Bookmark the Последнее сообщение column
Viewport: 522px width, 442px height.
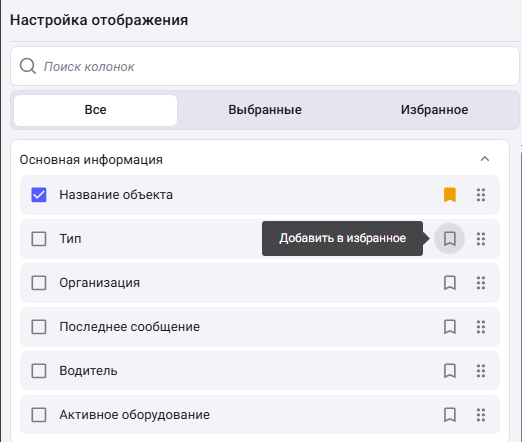pyautogui.click(x=450, y=327)
